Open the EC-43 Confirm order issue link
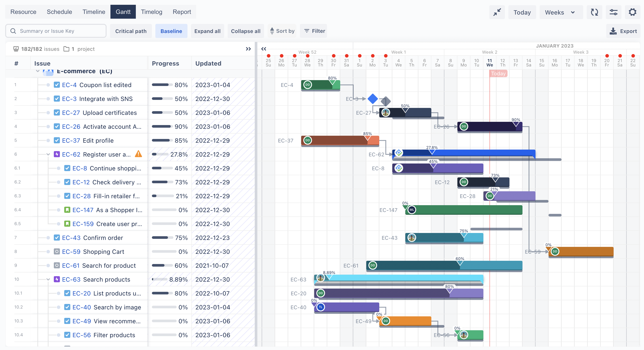 pos(71,238)
